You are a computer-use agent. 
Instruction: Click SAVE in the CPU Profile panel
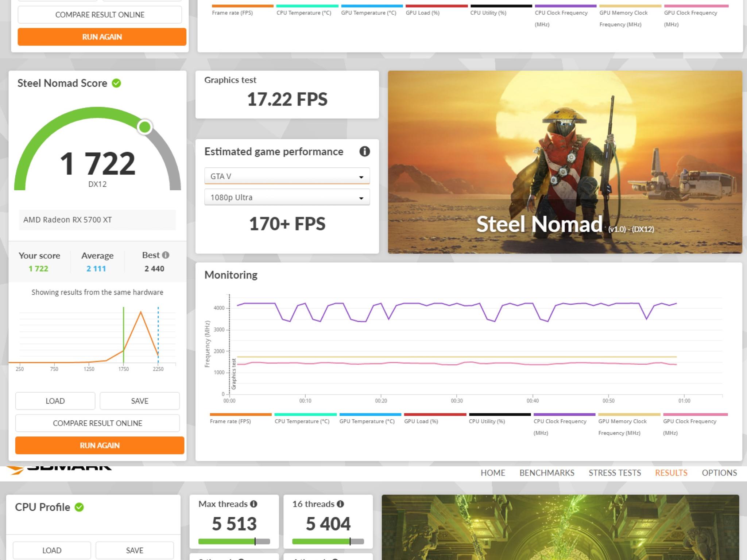[x=135, y=550]
